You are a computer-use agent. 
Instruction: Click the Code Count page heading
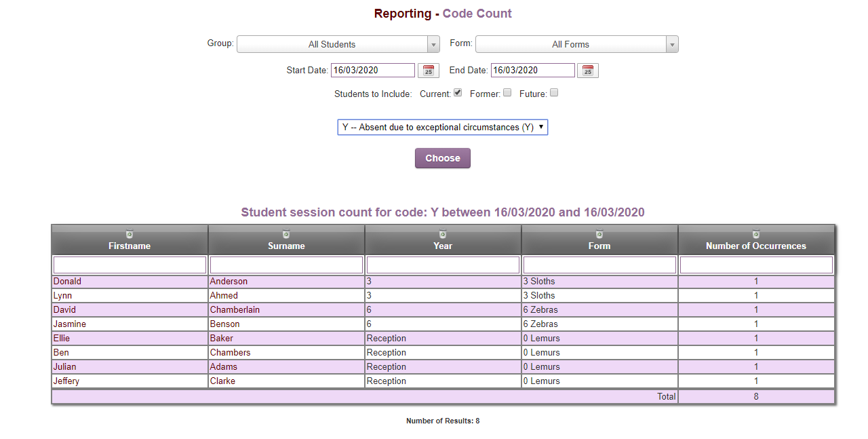click(x=477, y=14)
